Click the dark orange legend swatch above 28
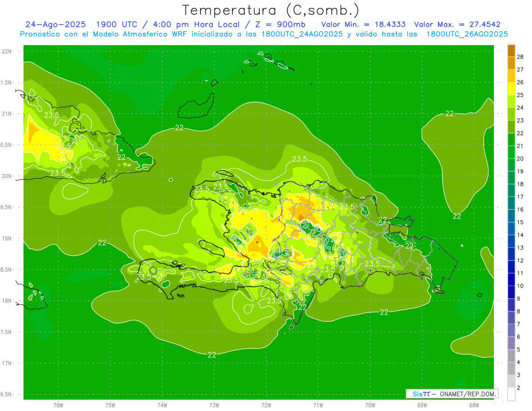 pyautogui.click(x=511, y=51)
